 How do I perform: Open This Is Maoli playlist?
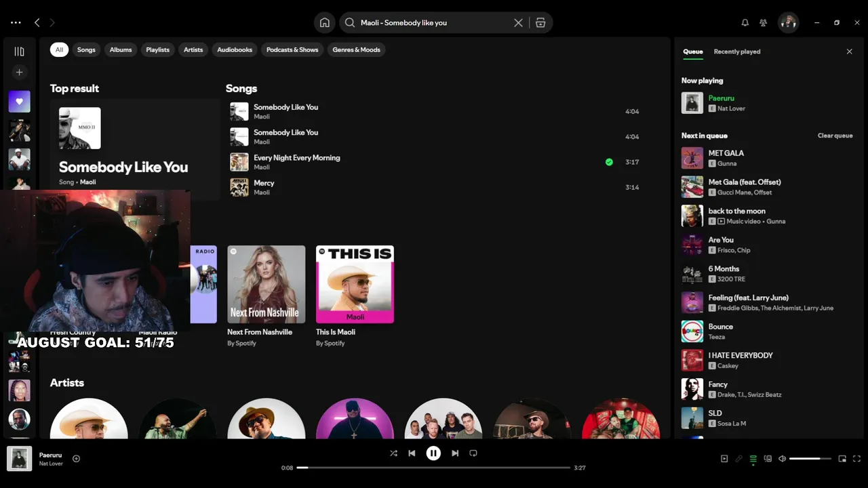[355, 296]
